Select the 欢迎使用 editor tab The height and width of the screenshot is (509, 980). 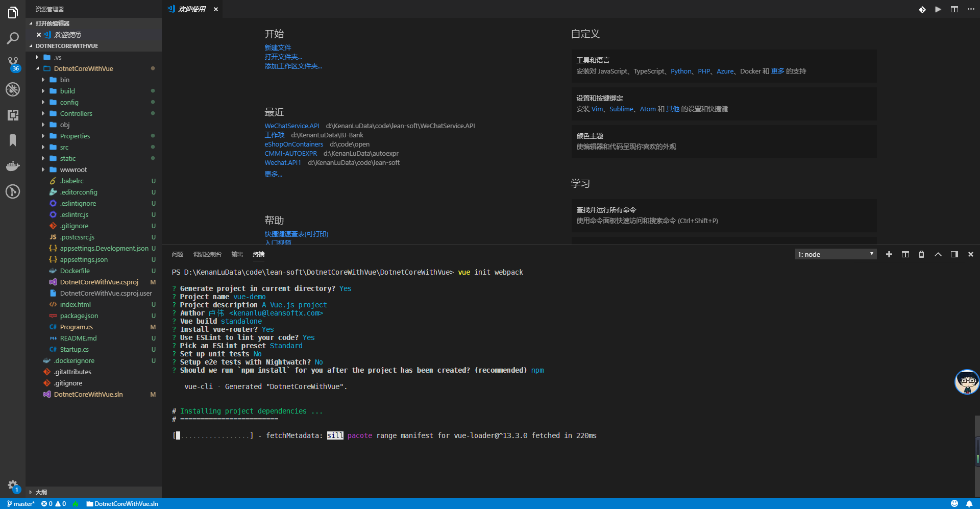point(192,9)
